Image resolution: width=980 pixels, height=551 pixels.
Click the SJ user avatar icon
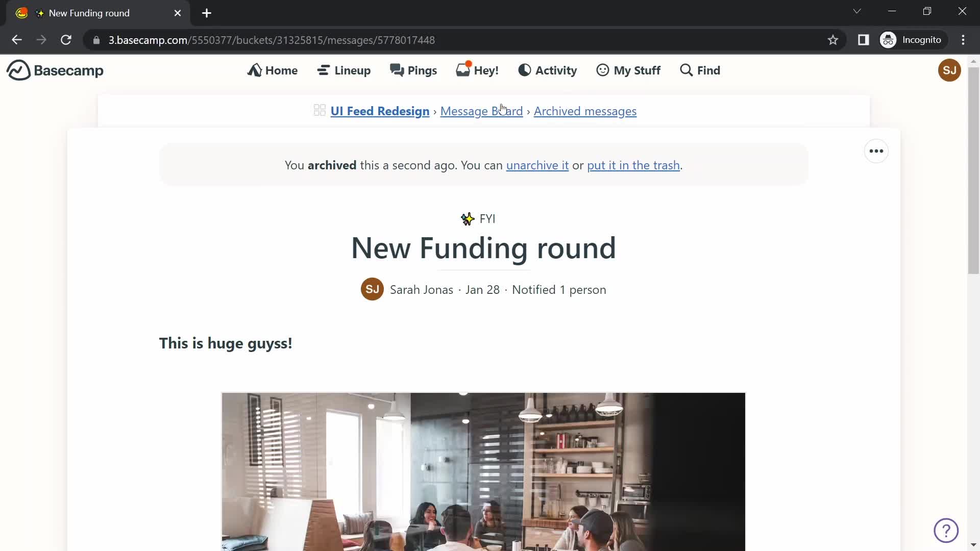point(950,70)
